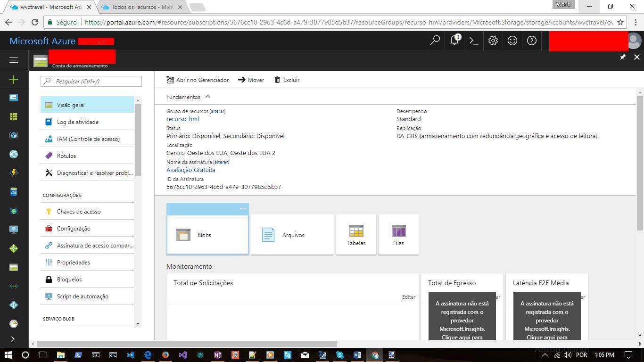
Task: Click the feedback smiley icon
Action: tap(512, 41)
